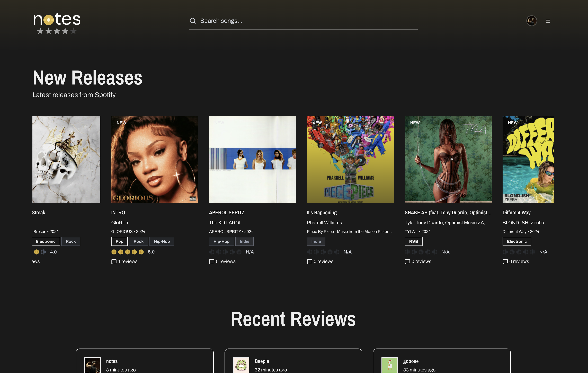The width and height of the screenshot is (588, 373).
Task: Click the review comment icon under Different Way
Action: [505, 261]
